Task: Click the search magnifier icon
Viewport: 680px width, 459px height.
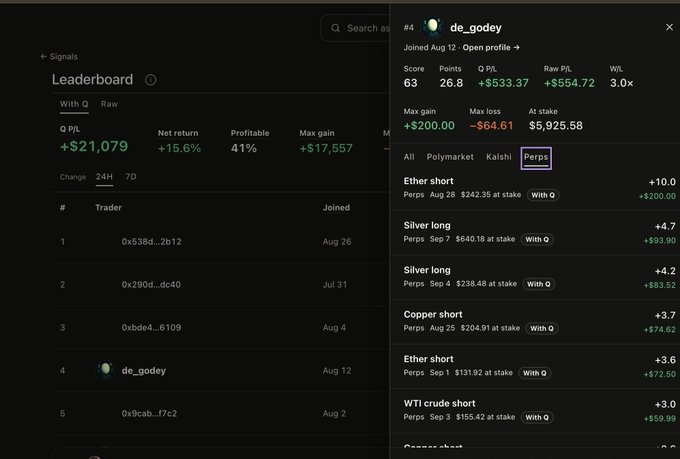Action: 335,28
